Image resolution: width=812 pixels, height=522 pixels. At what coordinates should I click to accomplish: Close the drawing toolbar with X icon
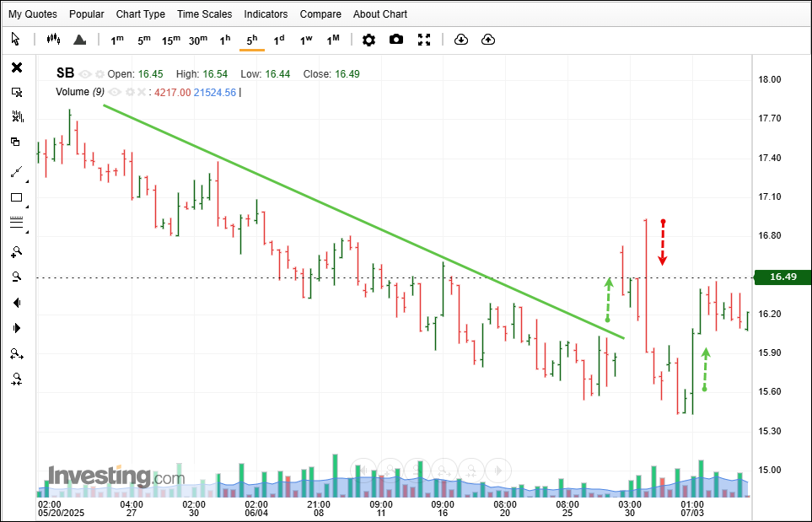17,67
